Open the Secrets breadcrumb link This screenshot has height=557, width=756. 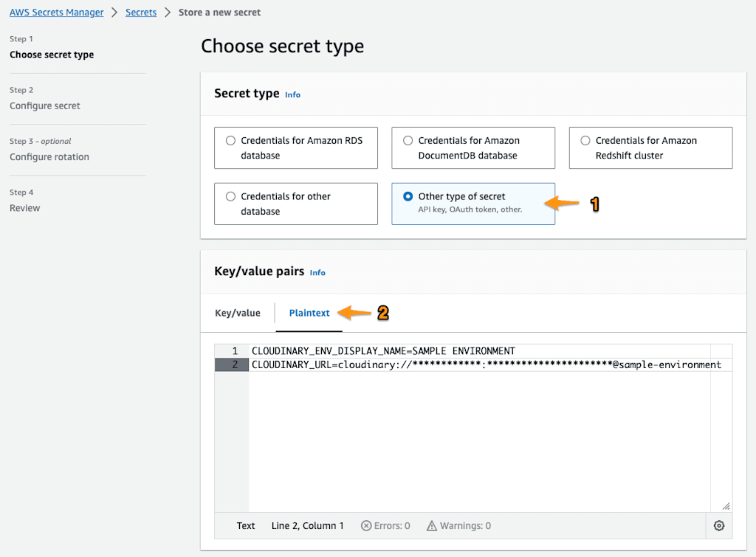pyautogui.click(x=141, y=13)
